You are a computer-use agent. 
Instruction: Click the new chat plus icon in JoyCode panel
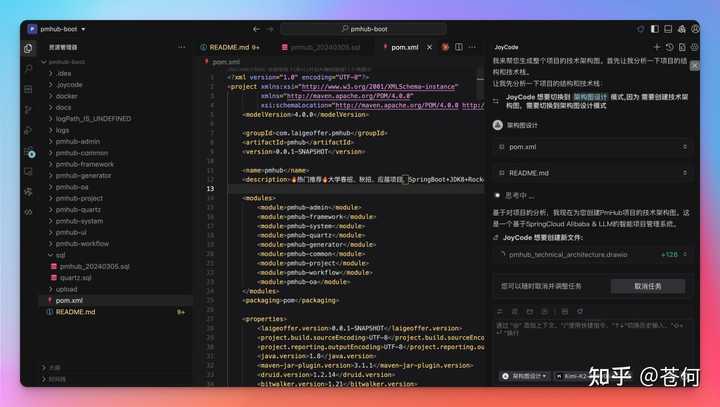point(657,47)
